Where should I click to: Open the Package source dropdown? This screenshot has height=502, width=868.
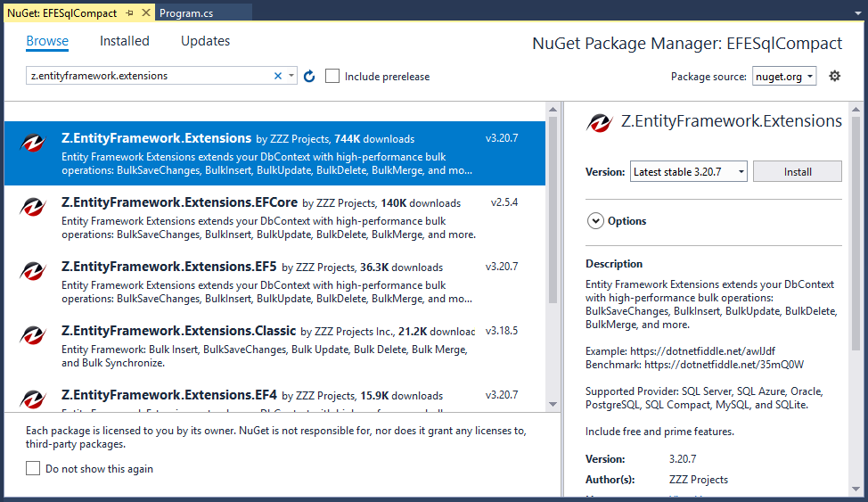(784, 77)
